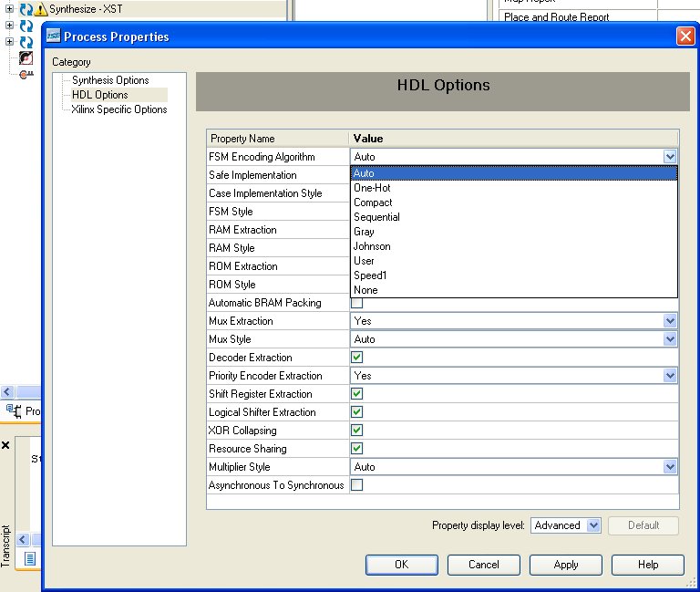Pick Speed1 from the list
700x592 pixels.
514,275
